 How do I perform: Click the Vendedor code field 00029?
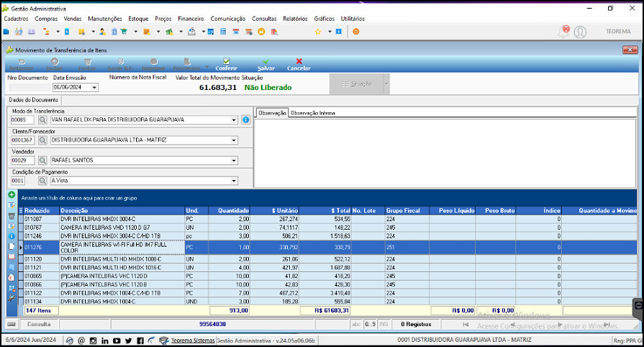(x=22, y=161)
